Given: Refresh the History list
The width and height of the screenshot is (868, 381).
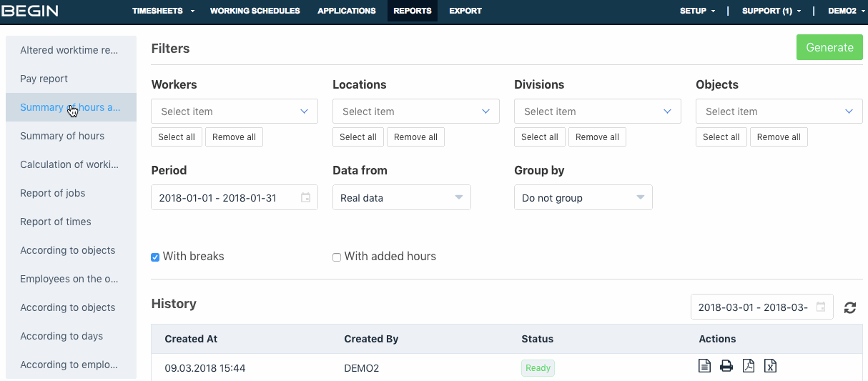Looking at the screenshot, I should coord(850,308).
